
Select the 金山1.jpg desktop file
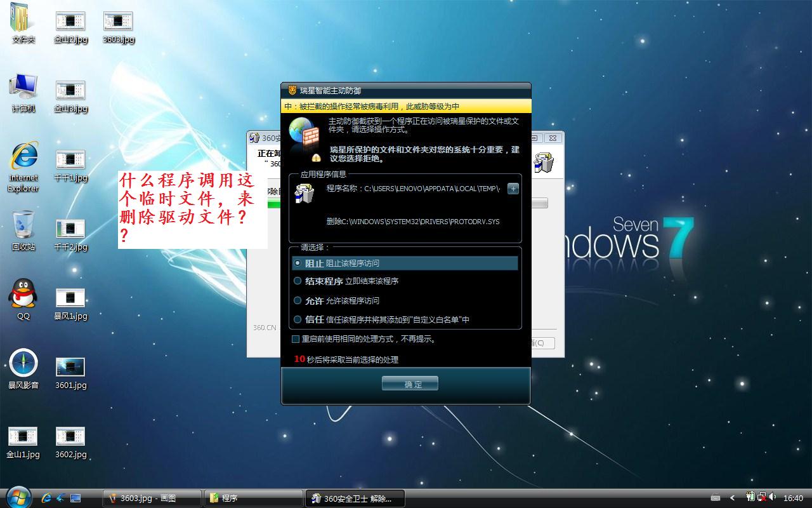pyautogui.click(x=23, y=443)
